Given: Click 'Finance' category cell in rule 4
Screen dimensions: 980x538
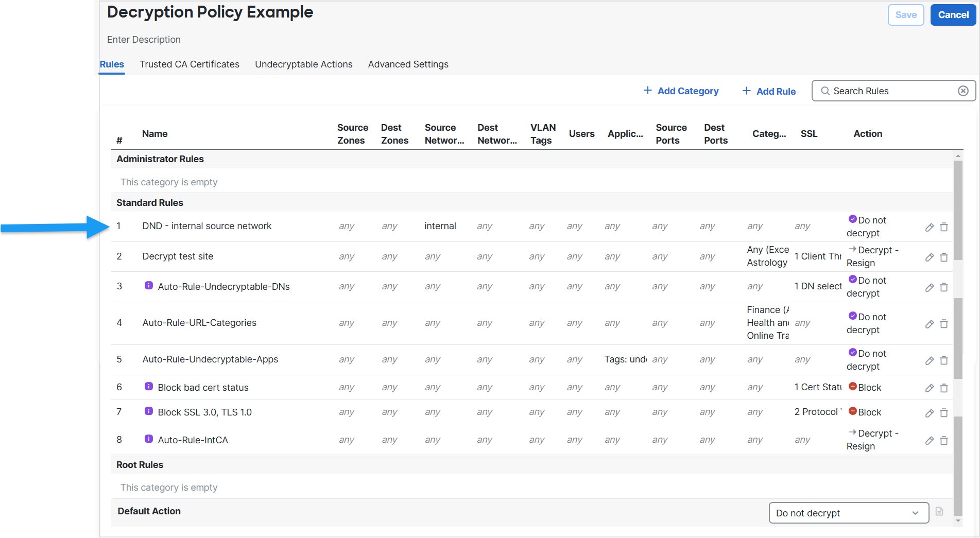Looking at the screenshot, I should [x=768, y=323].
